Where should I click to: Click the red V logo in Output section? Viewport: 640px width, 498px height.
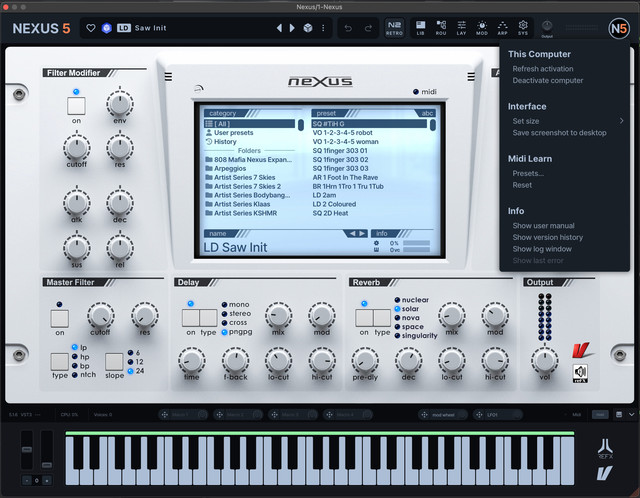582,350
